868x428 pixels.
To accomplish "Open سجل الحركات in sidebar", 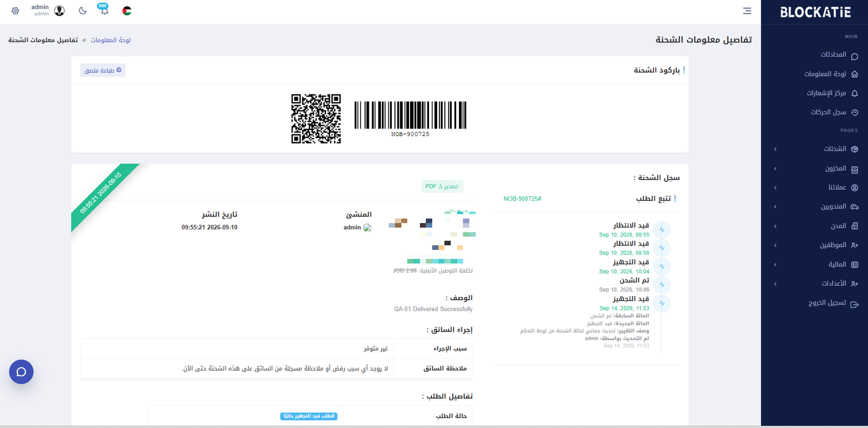I will click(x=828, y=112).
